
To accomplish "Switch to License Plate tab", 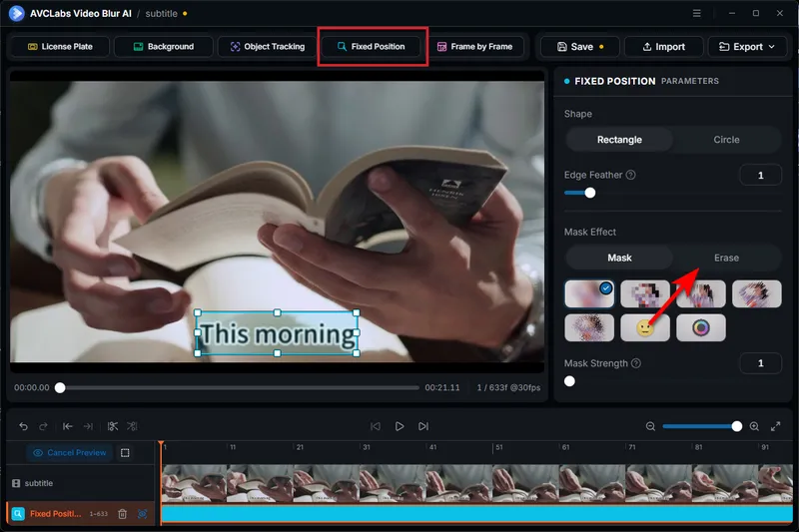I will click(x=60, y=46).
